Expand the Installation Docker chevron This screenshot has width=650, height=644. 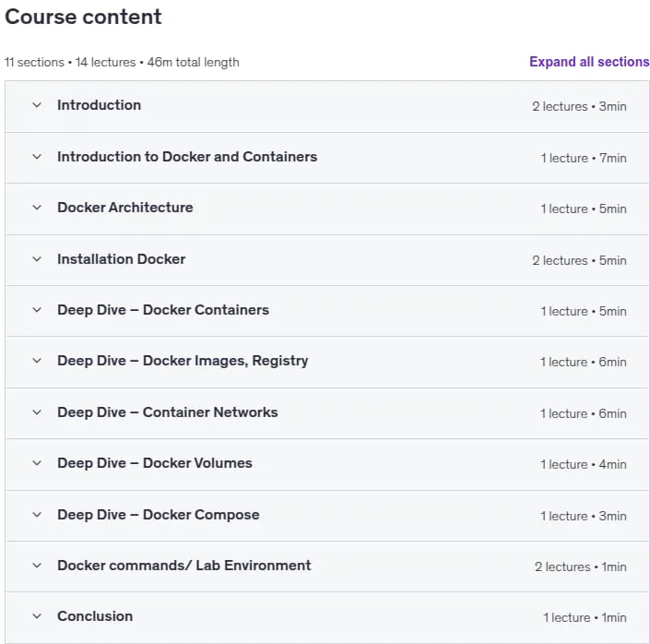[37, 259]
